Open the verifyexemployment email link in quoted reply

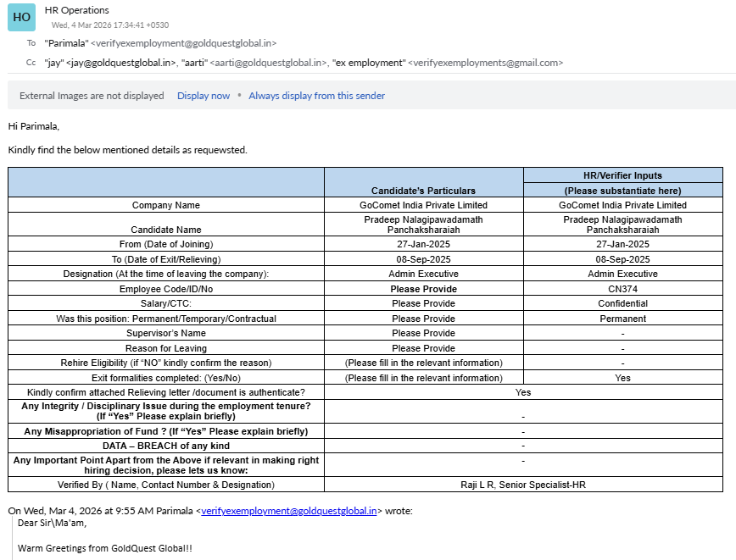tap(288, 511)
